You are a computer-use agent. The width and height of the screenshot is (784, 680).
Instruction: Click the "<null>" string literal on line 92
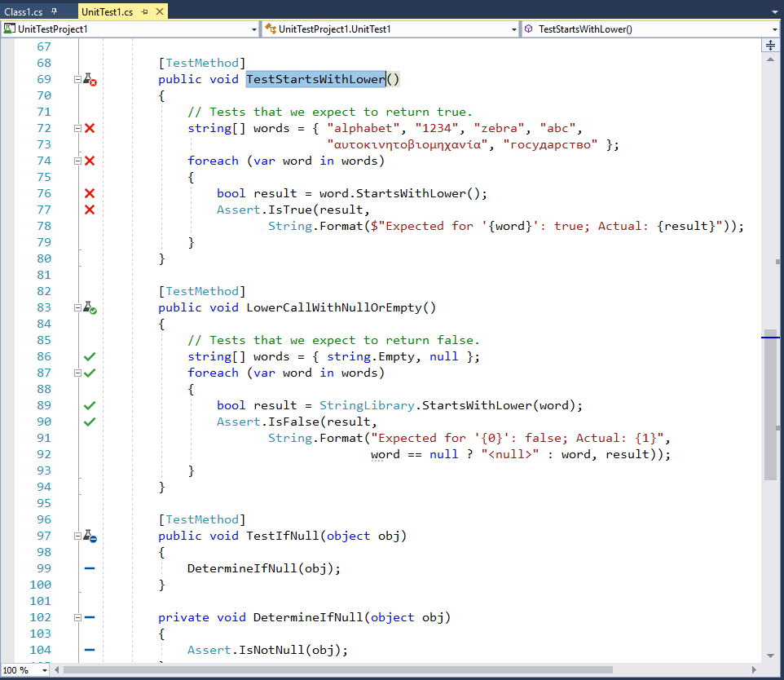(510, 454)
